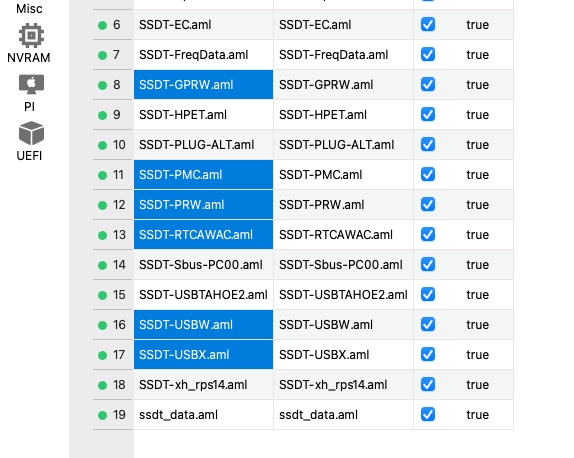Select the ssdt_data.aml path cell

tap(203, 415)
